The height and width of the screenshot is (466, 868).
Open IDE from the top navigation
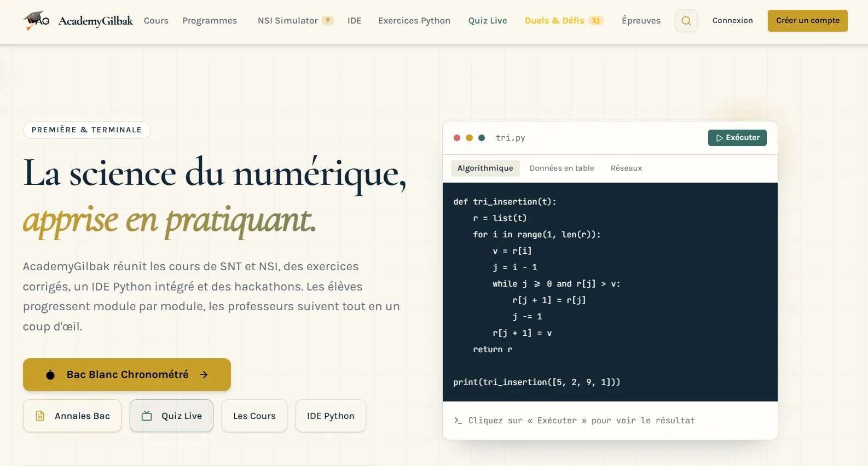354,20
